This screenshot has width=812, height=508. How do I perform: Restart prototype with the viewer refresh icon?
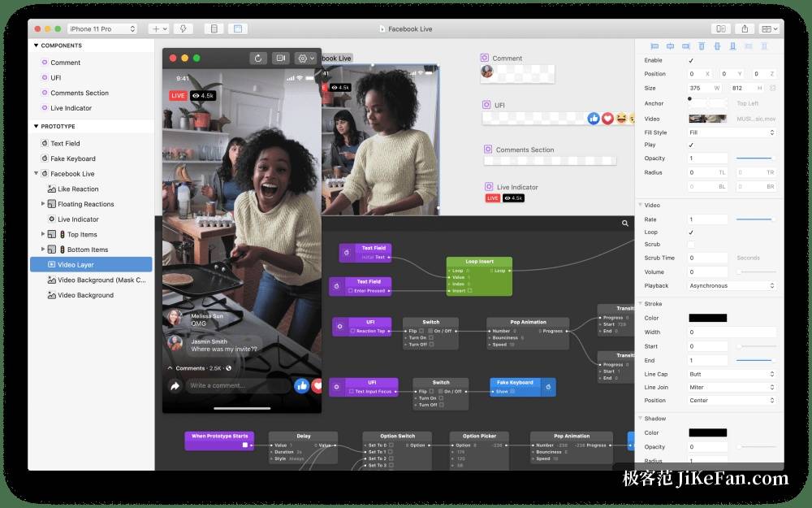point(258,58)
